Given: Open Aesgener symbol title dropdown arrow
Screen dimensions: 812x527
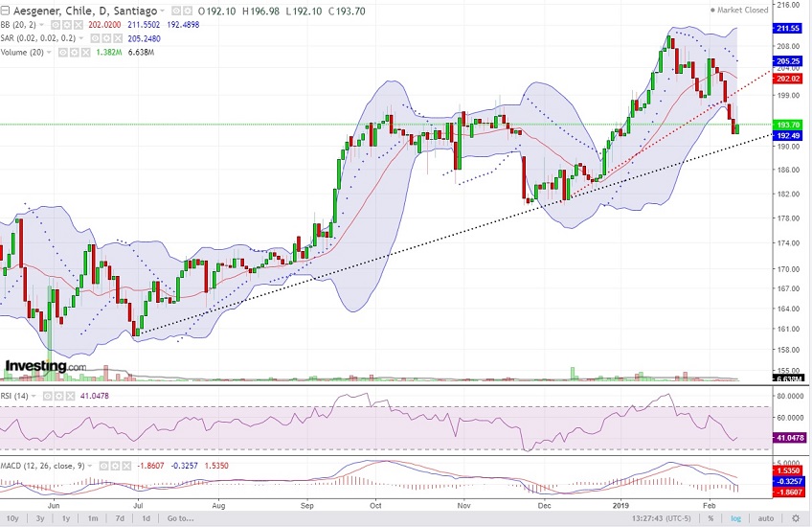Looking at the screenshot, I should [162, 11].
